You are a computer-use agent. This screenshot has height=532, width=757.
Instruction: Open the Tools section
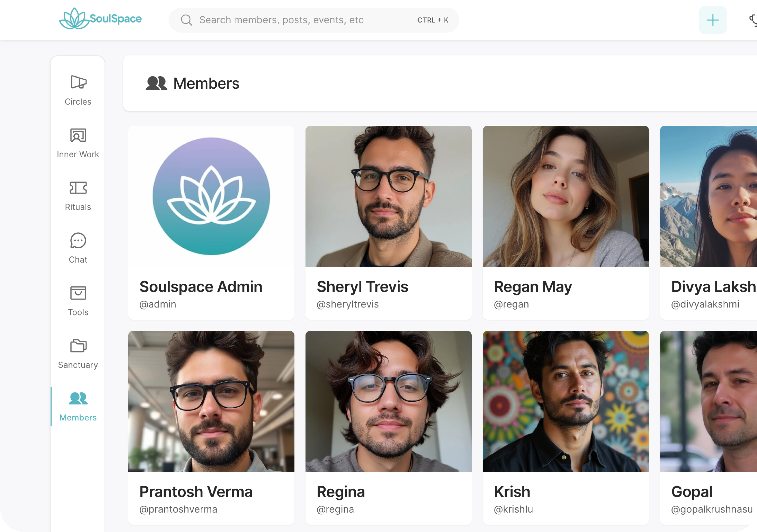78,293
